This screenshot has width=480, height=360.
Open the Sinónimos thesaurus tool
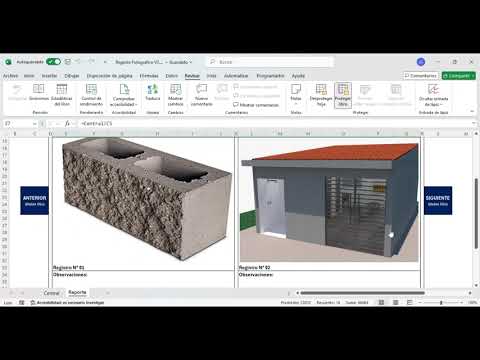[x=39, y=93]
